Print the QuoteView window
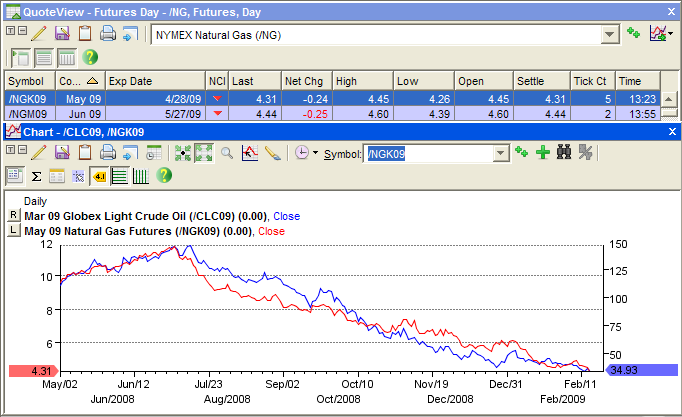Screen dimensions: 682x417 107,33
